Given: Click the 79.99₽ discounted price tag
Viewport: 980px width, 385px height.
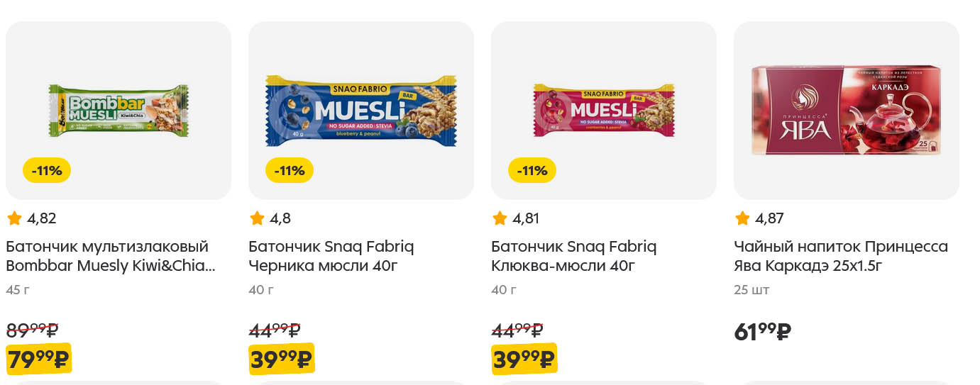Looking at the screenshot, I should [x=39, y=360].
